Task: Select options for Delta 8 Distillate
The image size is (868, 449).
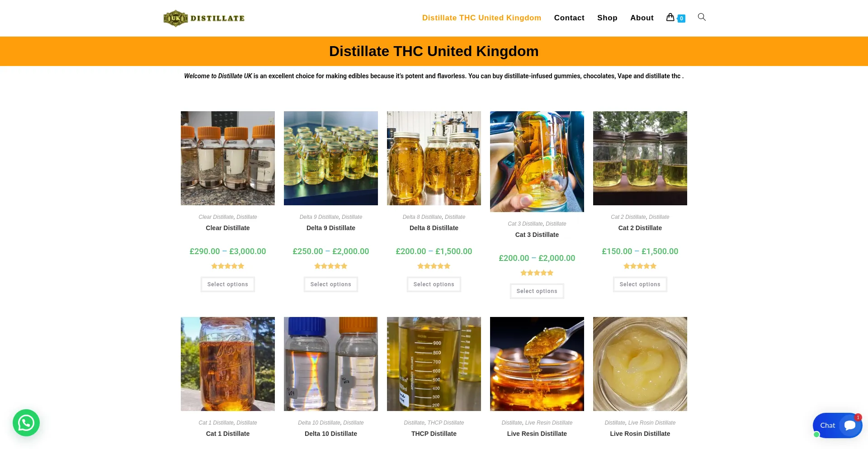Action: (434, 284)
